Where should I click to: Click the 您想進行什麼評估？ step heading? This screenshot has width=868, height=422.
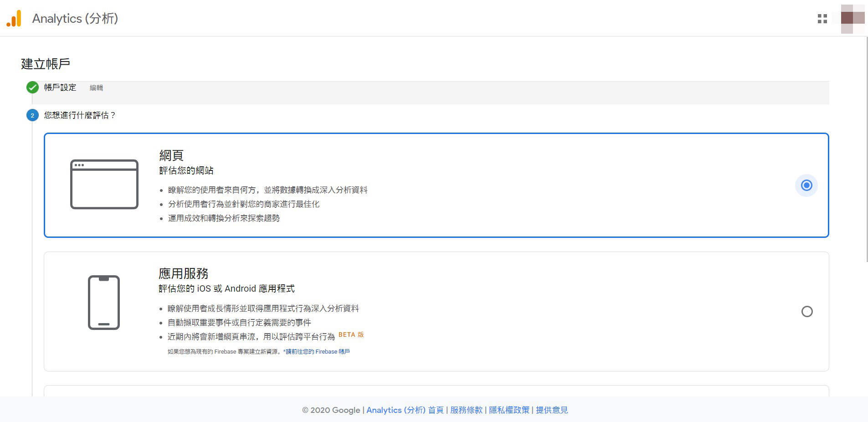[x=80, y=115]
